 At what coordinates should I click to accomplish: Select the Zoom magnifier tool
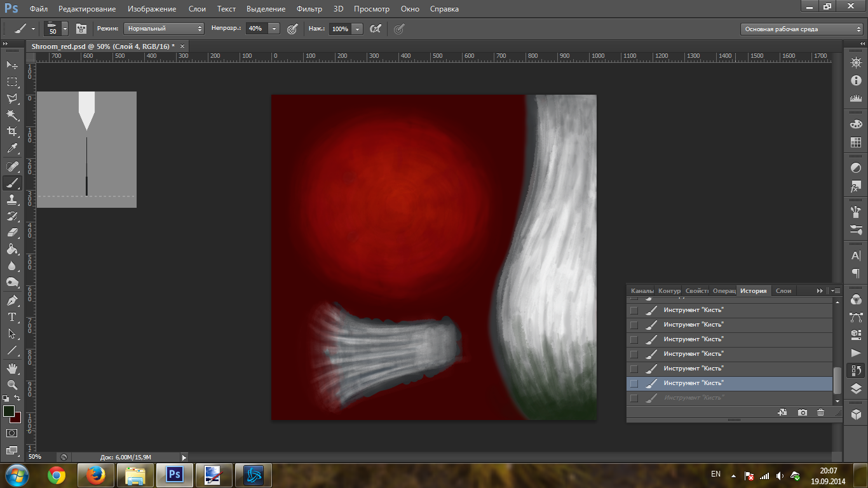(12, 385)
